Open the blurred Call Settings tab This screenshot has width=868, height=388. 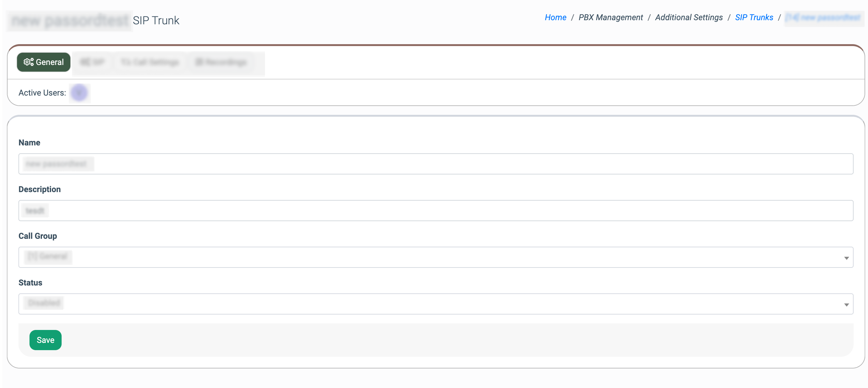[150, 62]
